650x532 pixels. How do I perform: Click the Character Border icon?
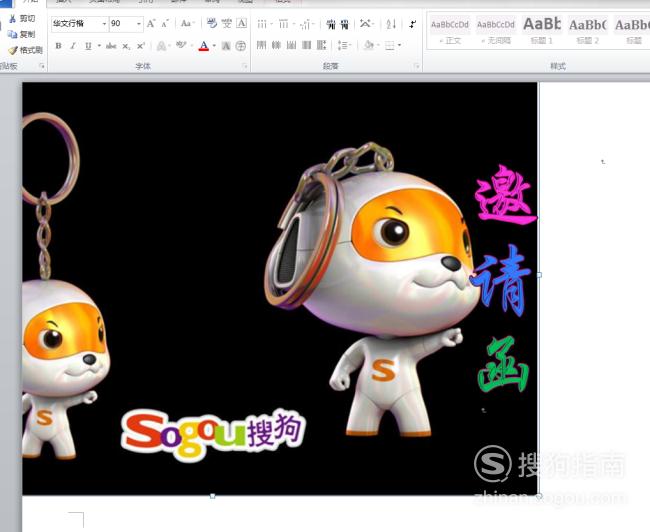click(242, 23)
